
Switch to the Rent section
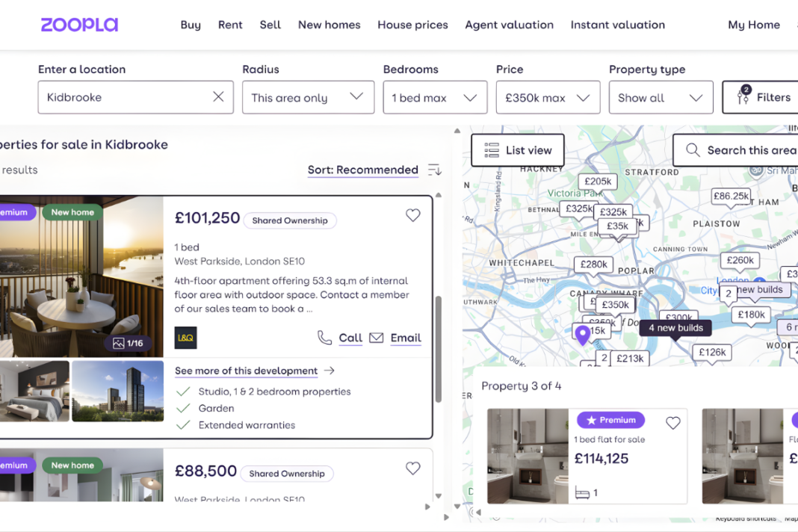pos(230,25)
